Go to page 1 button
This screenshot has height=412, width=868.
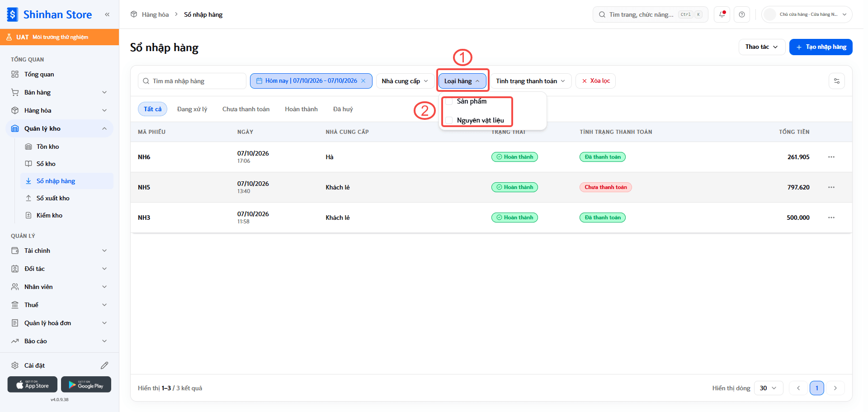pos(817,388)
